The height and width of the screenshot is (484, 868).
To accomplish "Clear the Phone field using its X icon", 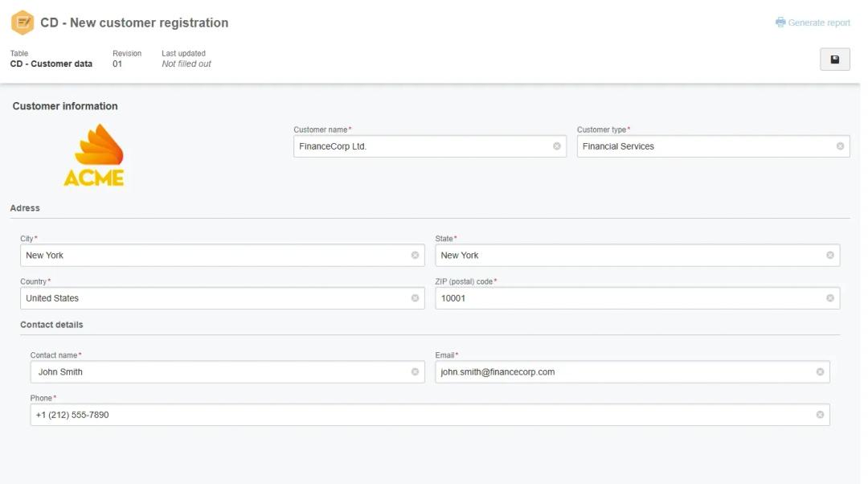I will pyautogui.click(x=820, y=415).
